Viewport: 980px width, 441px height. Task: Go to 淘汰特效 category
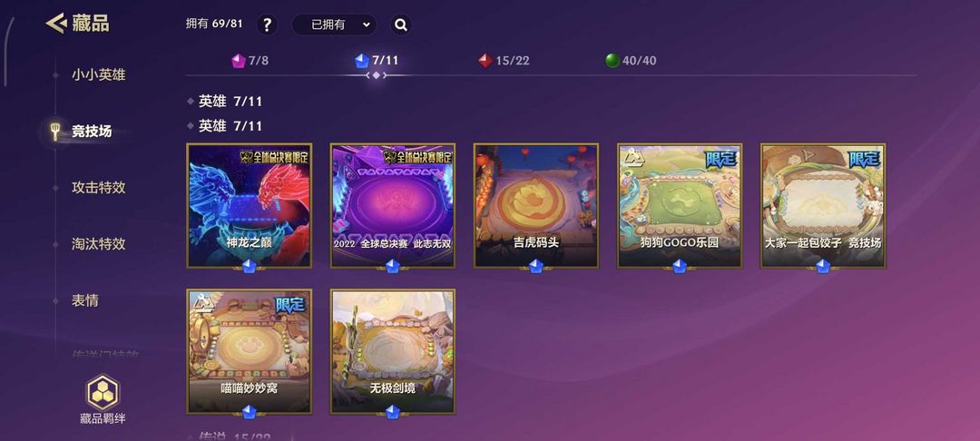(x=99, y=244)
